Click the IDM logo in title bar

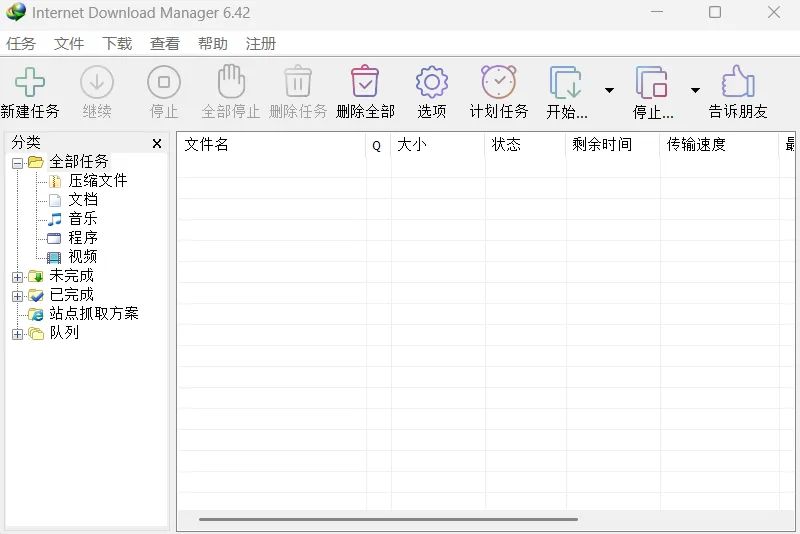coord(16,12)
